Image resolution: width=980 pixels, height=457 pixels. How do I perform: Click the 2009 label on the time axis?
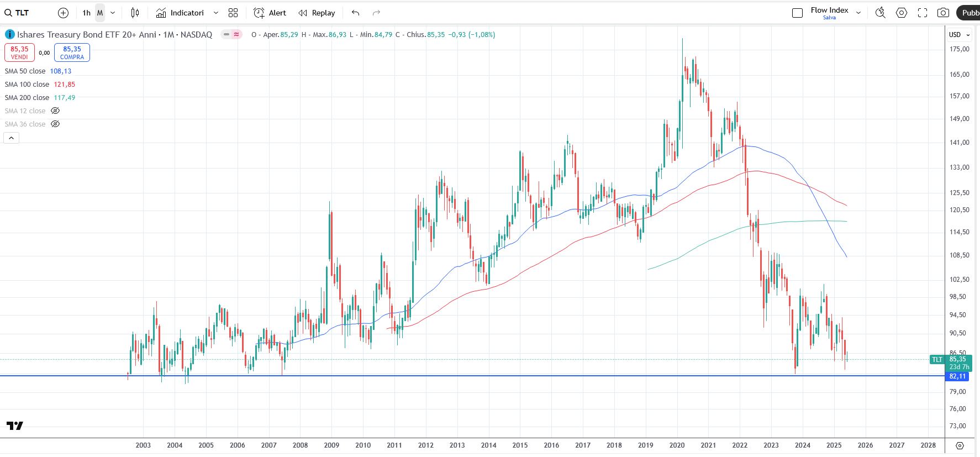331,445
